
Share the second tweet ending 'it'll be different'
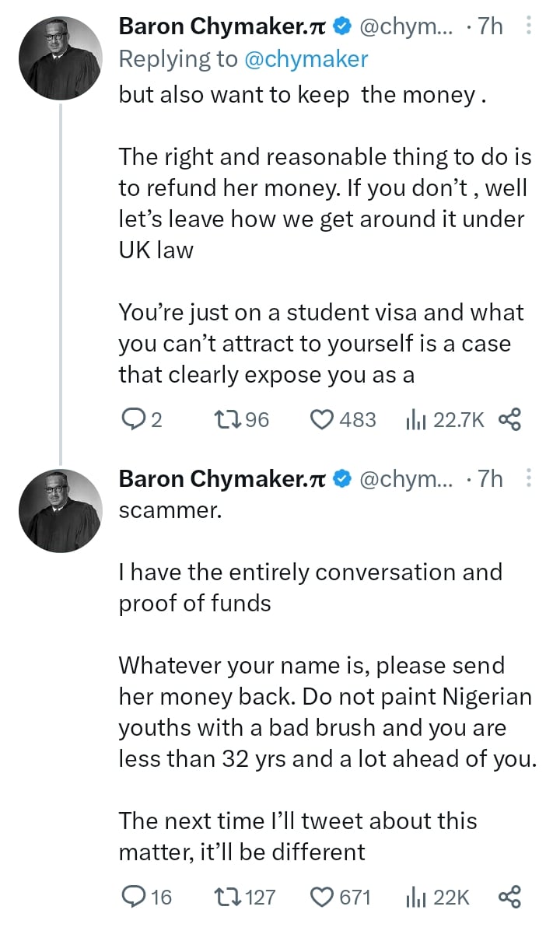[509, 897]
